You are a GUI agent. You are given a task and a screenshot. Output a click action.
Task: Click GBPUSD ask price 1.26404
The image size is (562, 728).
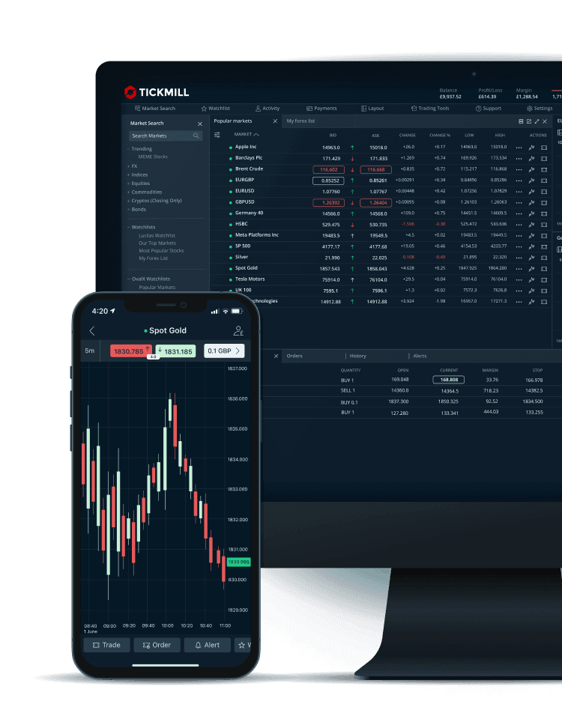point(375,202)
